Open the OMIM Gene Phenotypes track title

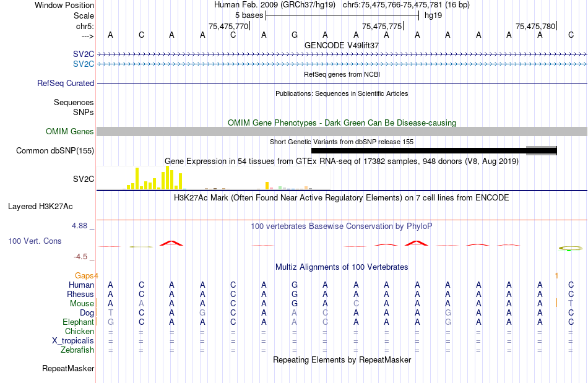click(342, 123)
